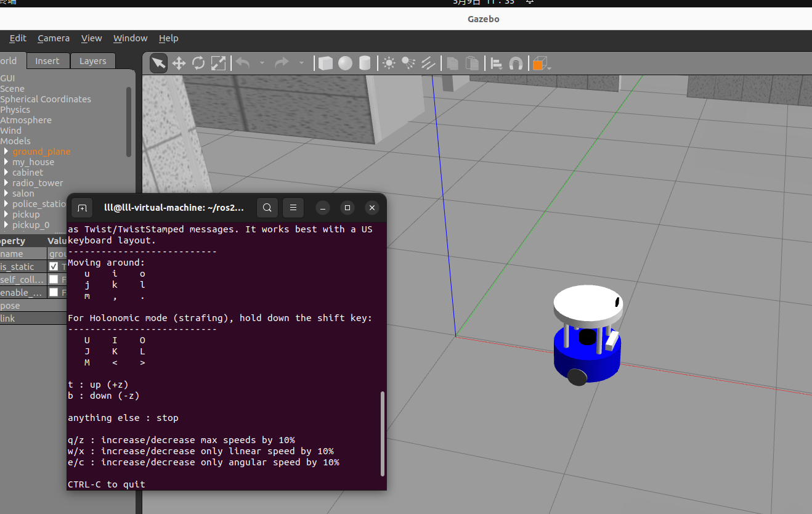Select the scale mode tool
The height and width of the screenshot is (514, 812).
click(218, 63)
